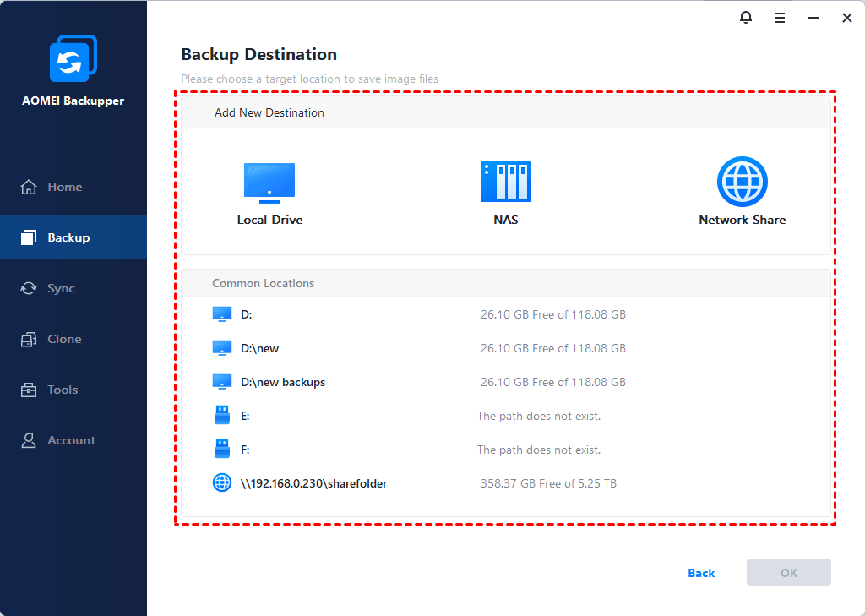Open the Clone section
The width and height of the screenshot is (865, 616).
pyautogui.click(x=64, y=339)
